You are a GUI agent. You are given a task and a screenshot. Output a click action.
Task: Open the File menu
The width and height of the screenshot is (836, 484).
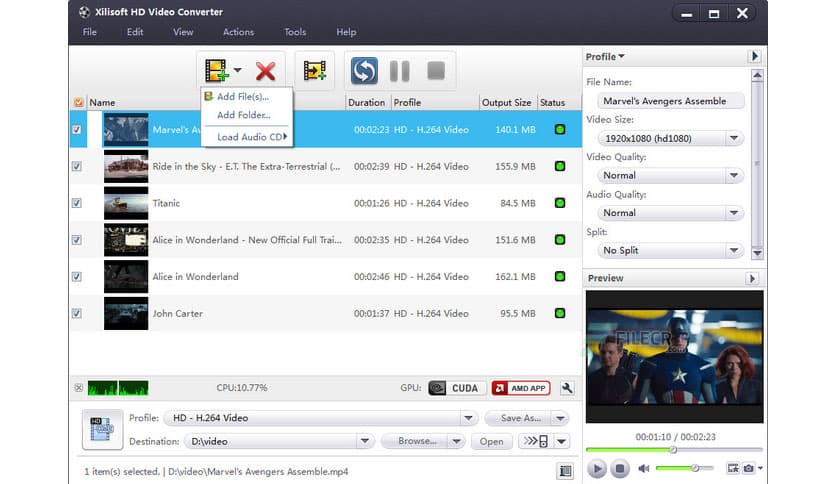coord(90,32)
